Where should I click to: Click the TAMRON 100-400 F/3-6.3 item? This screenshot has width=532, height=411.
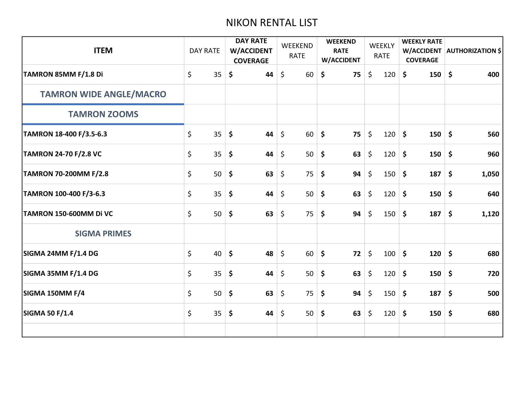coord(64,194)
